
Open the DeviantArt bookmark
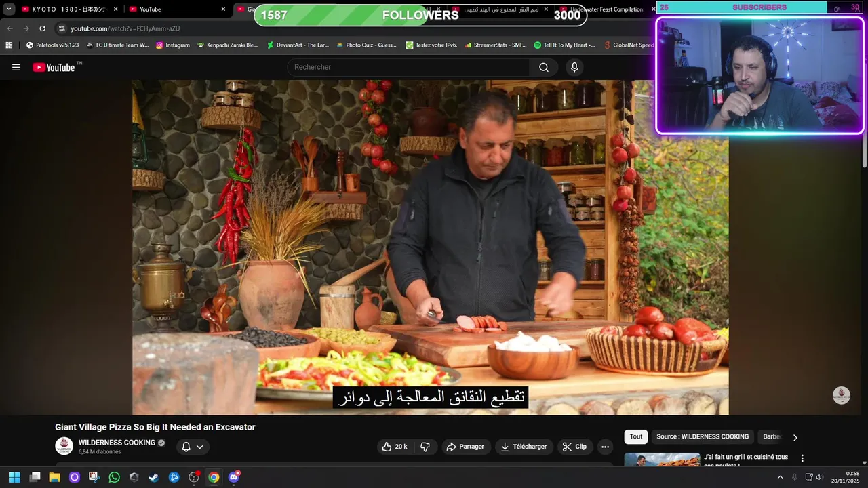click(x=298, y=45)
